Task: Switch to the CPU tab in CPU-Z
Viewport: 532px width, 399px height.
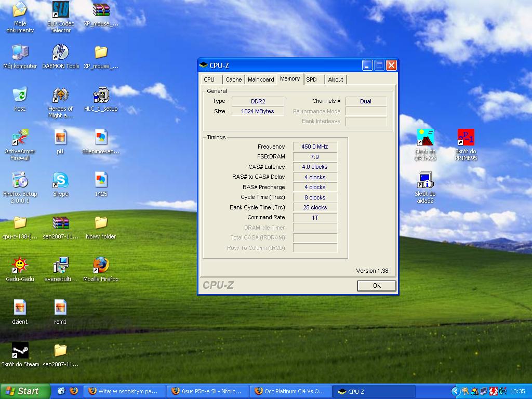Action: [x=209, y=79]
